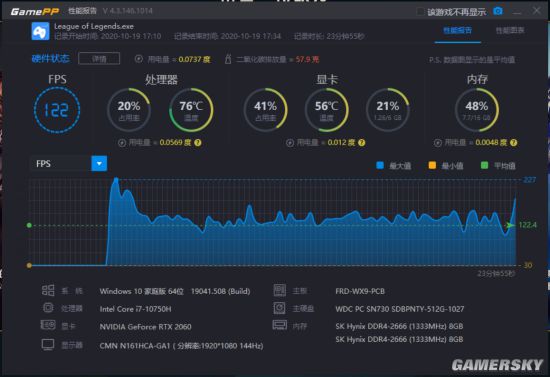Click the 122 FPS circular gauge
Viewport: 550px width, 377px height.
pos(57,110)
